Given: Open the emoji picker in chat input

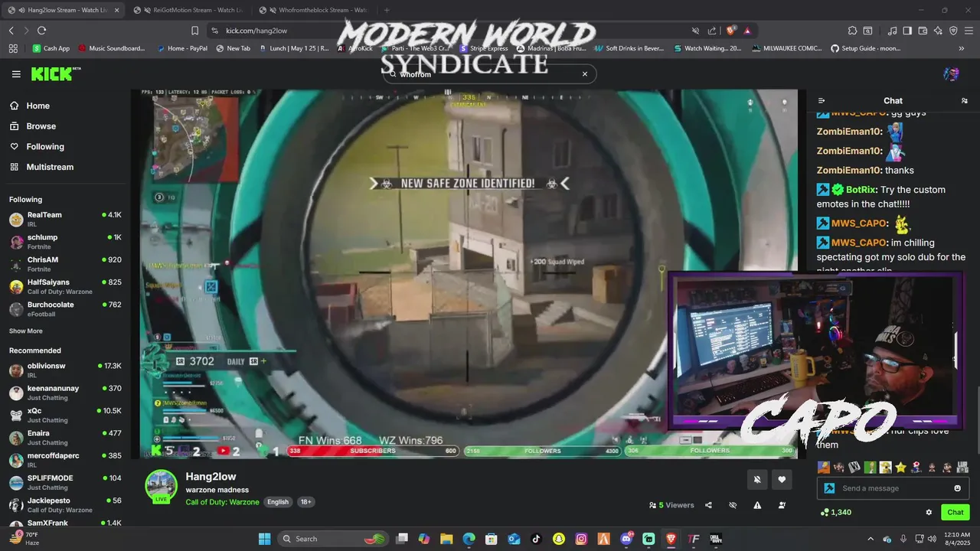Looking at the screenshot, I should 958,488.
